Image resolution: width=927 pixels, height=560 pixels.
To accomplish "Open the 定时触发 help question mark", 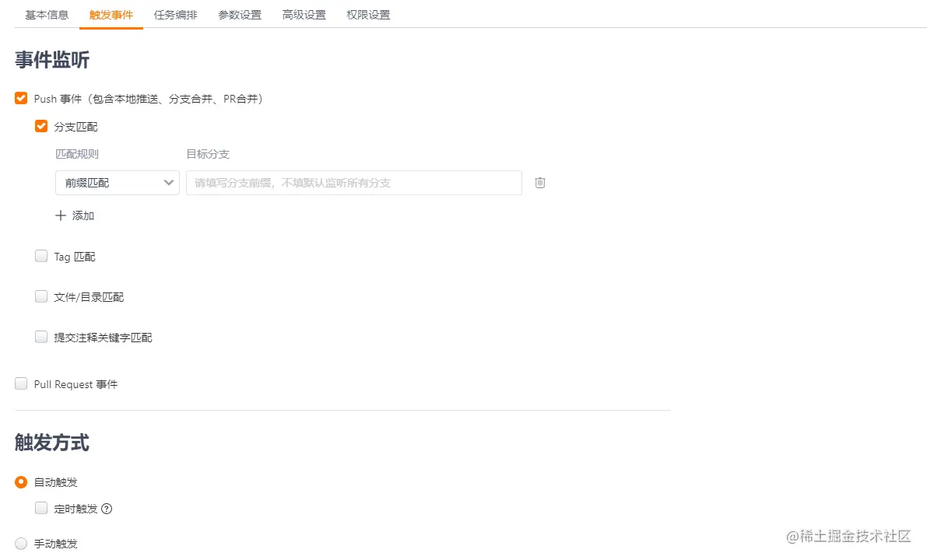I will tap(107, 508).
